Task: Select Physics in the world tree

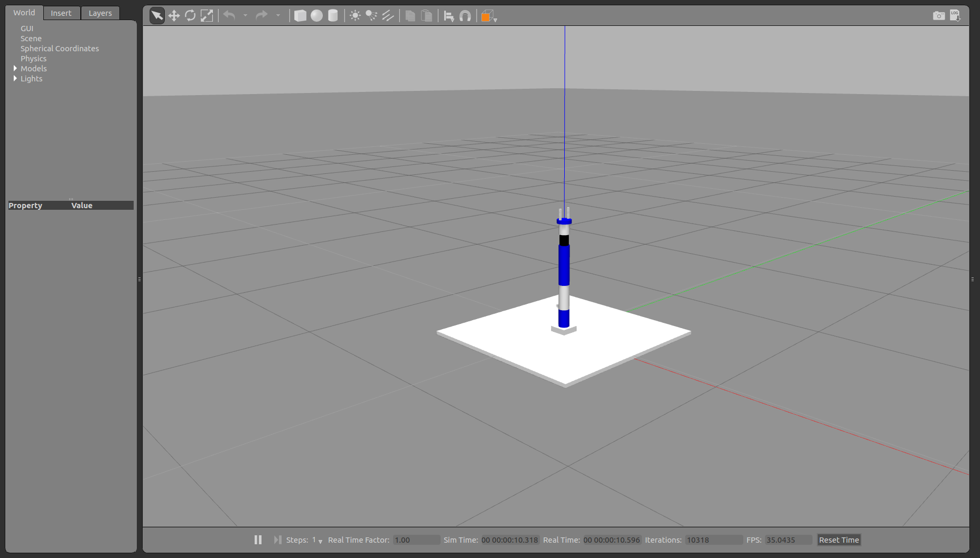Action: coord(34,59)
